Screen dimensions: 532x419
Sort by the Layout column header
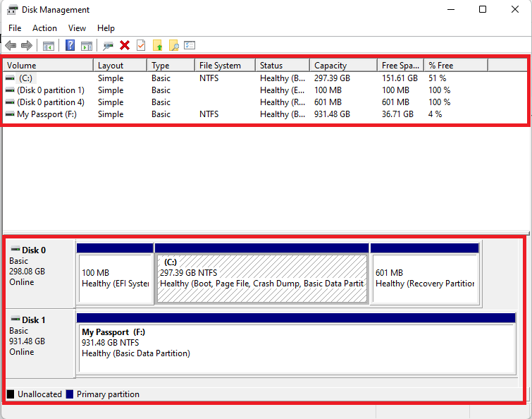120,65
